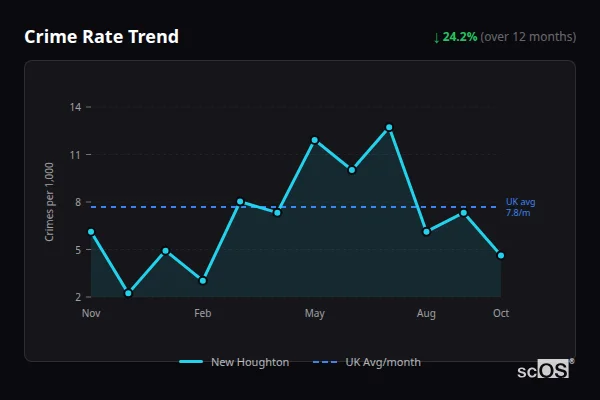
Task: Click the x-axis label Aug
Action: click(426, 313)
